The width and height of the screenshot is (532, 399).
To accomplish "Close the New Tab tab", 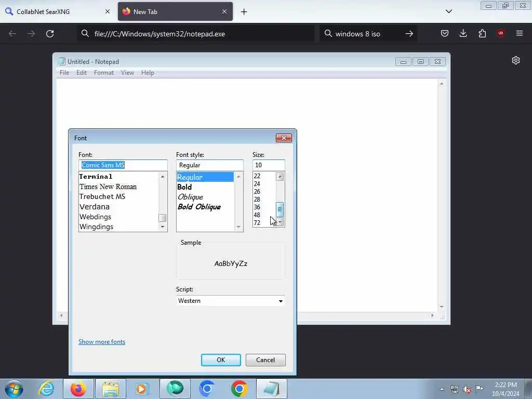I will [224, 11].
